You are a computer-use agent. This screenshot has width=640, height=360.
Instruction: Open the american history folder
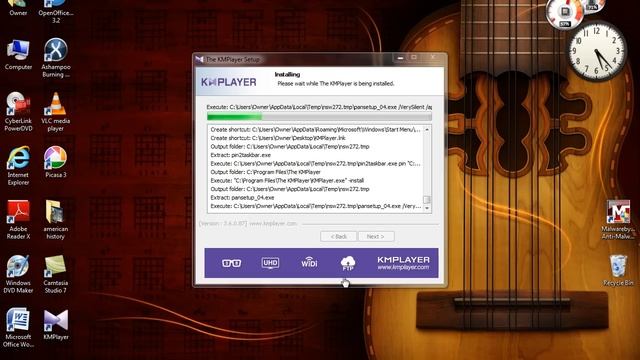coord(56,220)
